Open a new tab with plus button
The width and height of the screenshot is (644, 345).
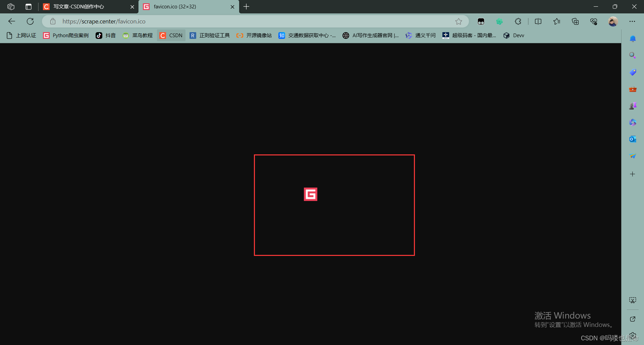(x=246, y=7)
